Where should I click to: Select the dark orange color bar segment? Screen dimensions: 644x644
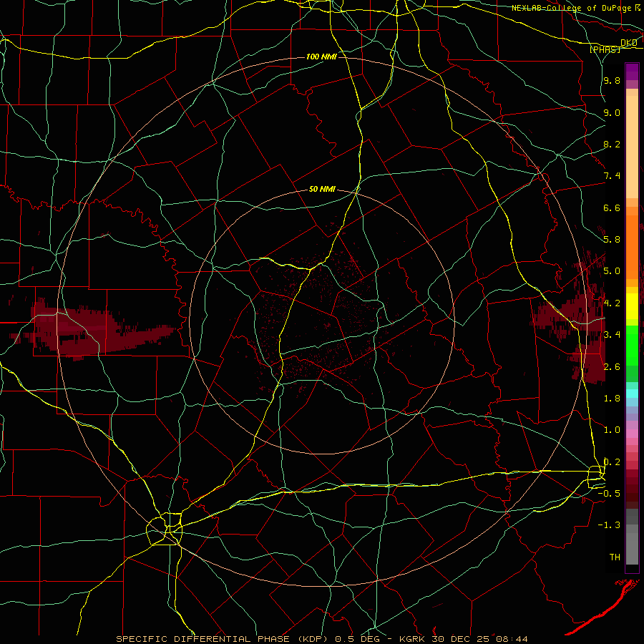point(632,248)
